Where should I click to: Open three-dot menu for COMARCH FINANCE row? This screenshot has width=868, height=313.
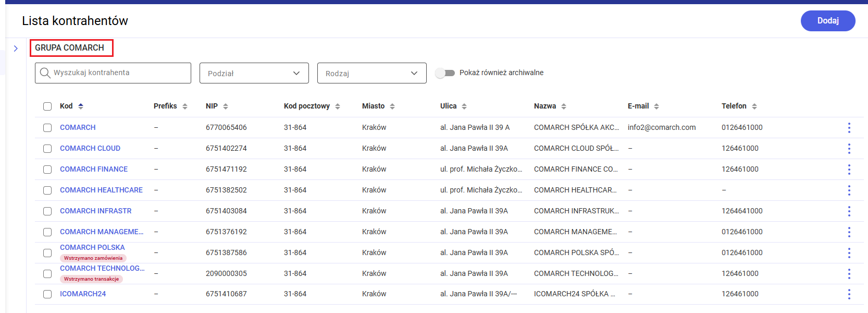tap(849, 170)
